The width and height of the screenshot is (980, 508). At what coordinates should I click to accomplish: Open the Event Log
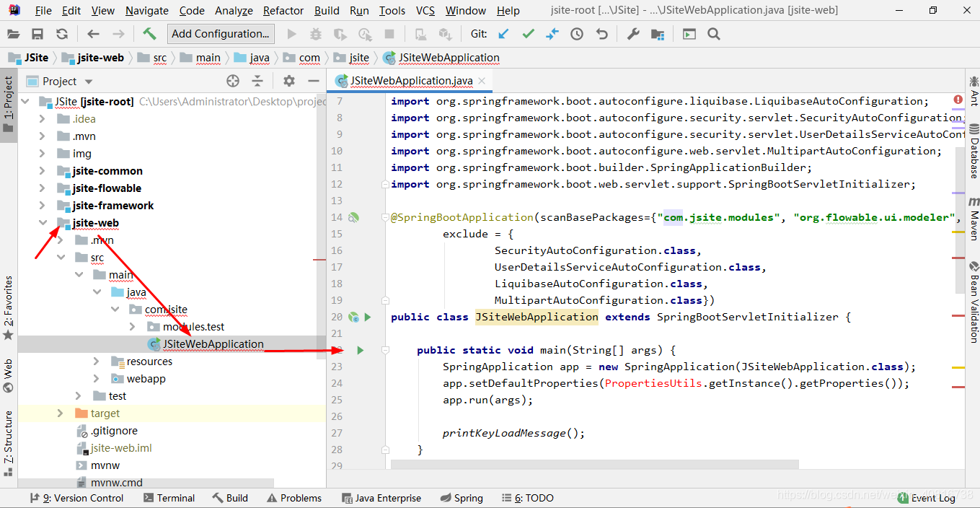pyautogui.click(x=926, y=498)
